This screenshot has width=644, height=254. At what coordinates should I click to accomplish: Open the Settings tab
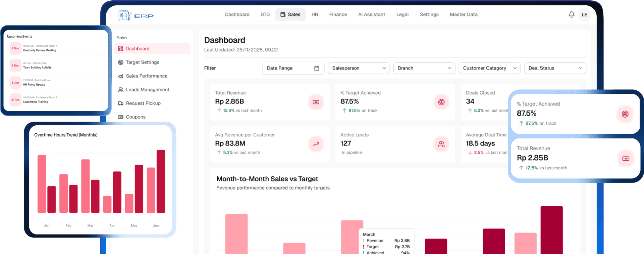click(x=429, y=14)
